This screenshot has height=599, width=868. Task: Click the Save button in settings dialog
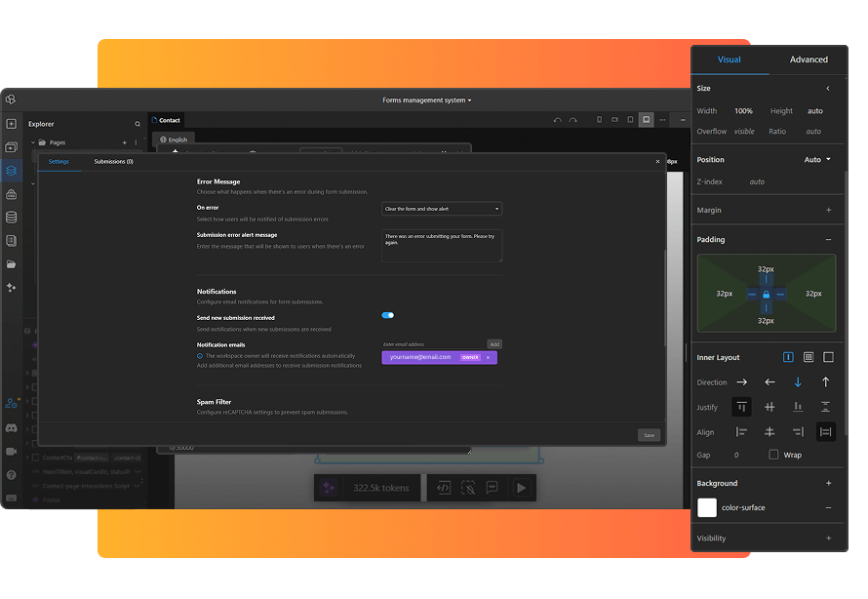[x=649, y=435]
